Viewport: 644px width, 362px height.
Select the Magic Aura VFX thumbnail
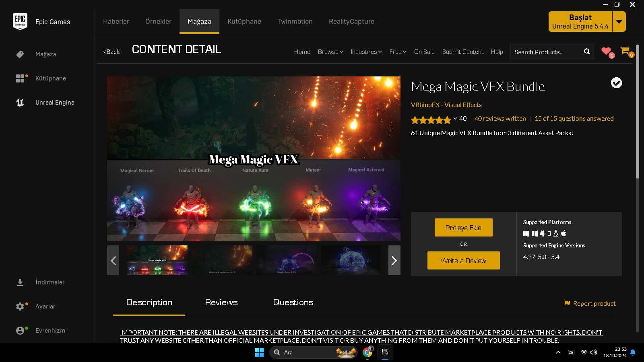pyautogui.click(x=287, y=260)
